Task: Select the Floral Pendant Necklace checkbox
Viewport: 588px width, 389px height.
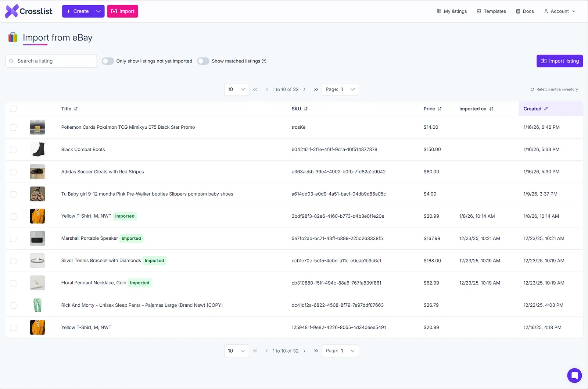Action: (x=13, y=283)
